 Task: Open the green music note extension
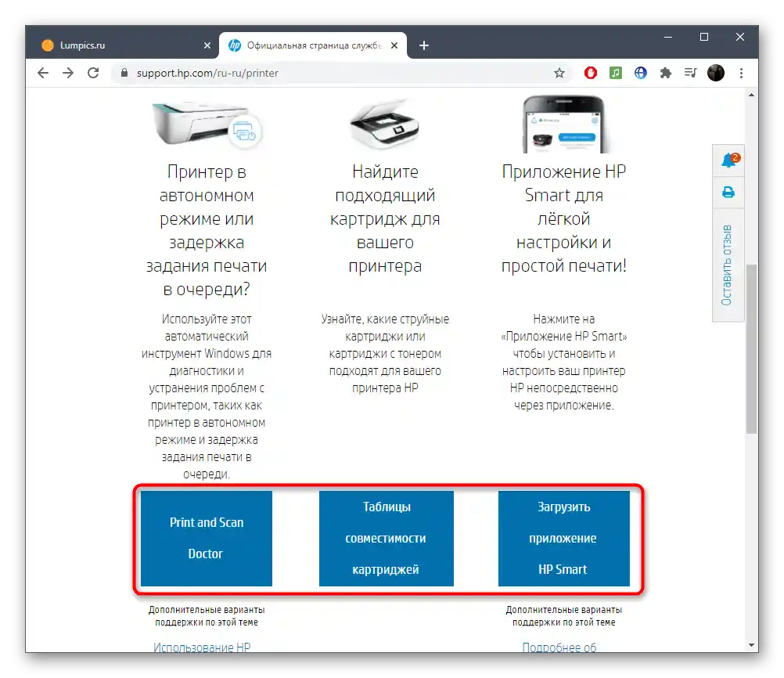(x=616, y=73)
